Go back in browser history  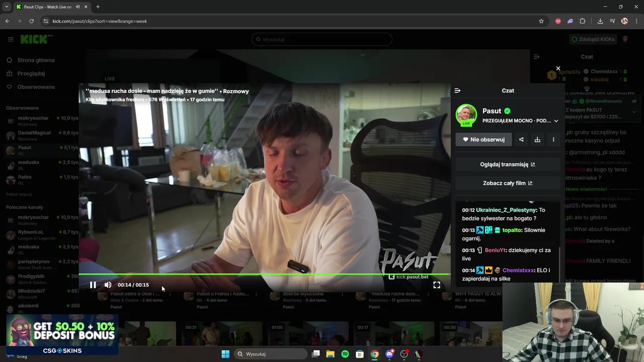[x=7, y=21]
